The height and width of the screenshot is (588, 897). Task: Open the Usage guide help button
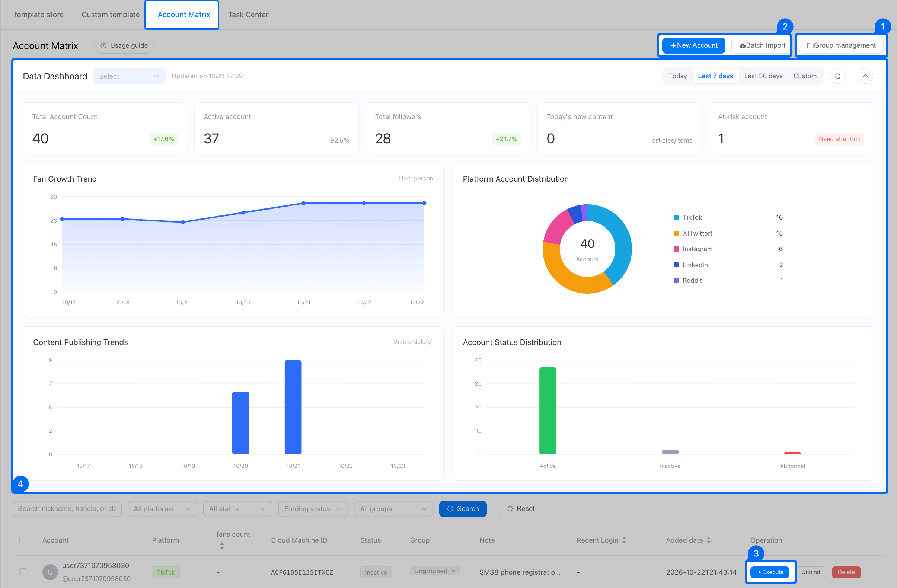point(124,46)
